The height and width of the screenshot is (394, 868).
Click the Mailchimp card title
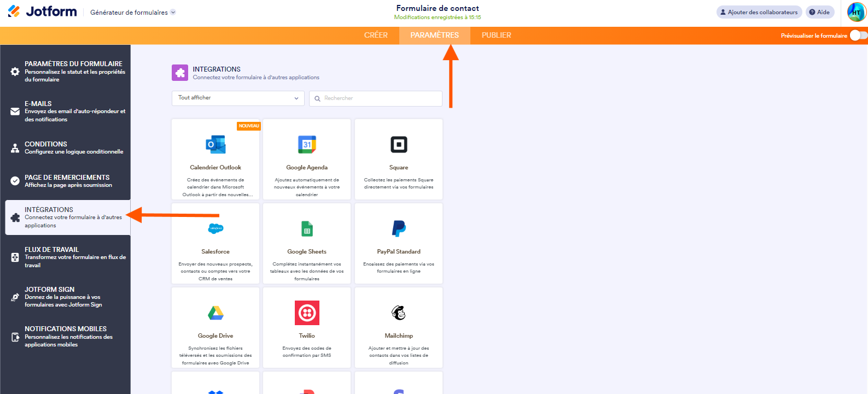tap(399, 336)
